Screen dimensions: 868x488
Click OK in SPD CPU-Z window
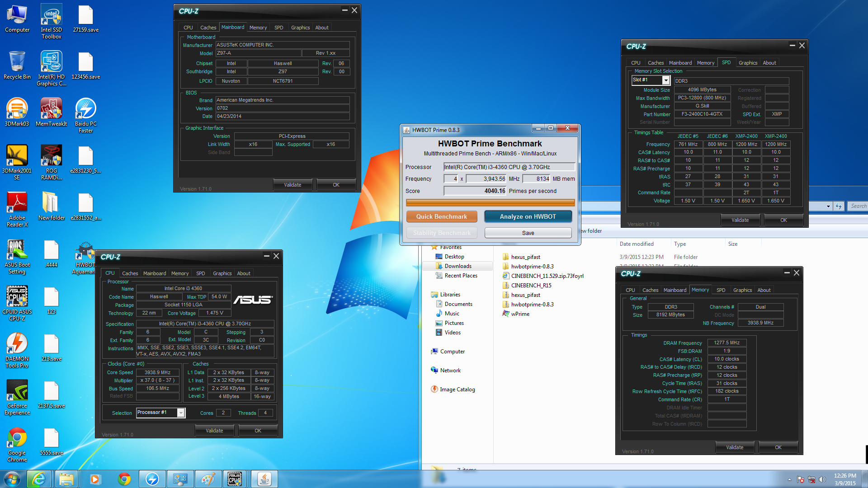pos(783,220)
